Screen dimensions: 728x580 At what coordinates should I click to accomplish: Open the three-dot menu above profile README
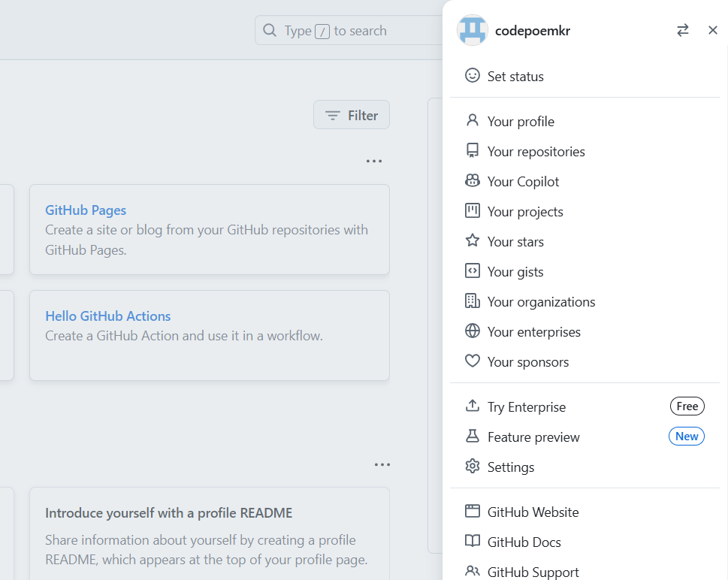[382, 464]
